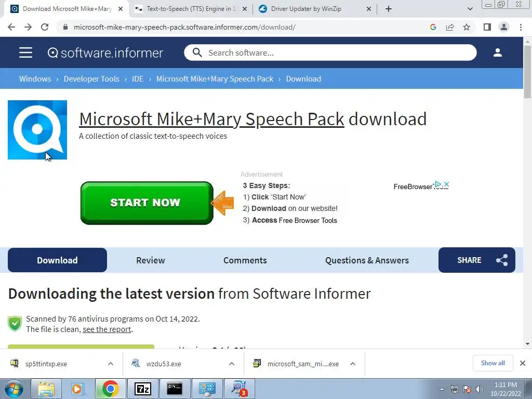Switch to Driver Updater by WinZip tab
This screenshot has width=532, height=399.
(x=306, y=9)
